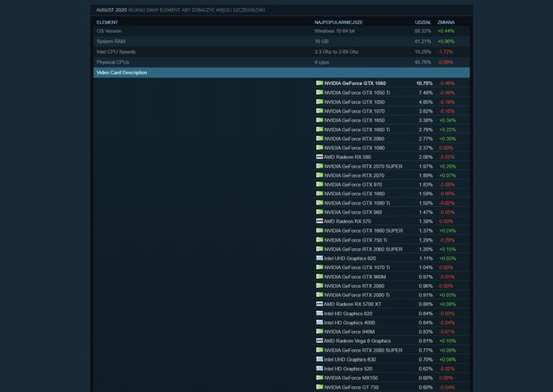Click the +0.10% change for Vega 8 Graphics
The width and height of the screenshot is (553, 392).
447,341
